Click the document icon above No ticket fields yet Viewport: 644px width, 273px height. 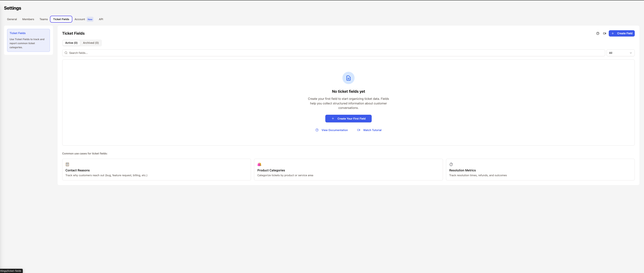[x=348, y=78]
